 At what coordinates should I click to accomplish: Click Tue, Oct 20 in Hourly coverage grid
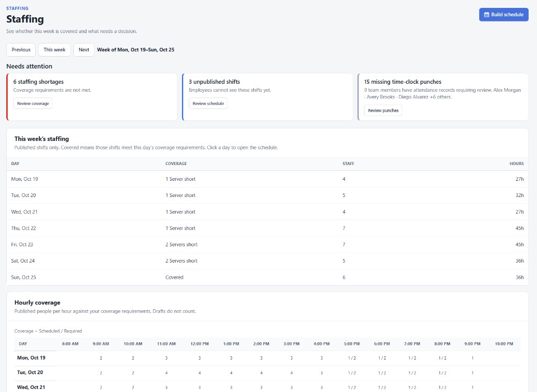click(30, 373)
